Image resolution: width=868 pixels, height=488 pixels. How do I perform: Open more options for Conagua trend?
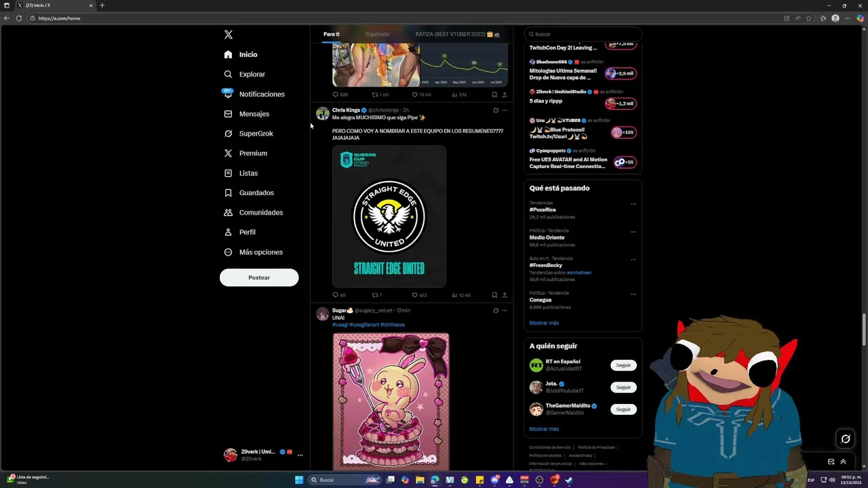pyautogui.click(x=633, y=294)
